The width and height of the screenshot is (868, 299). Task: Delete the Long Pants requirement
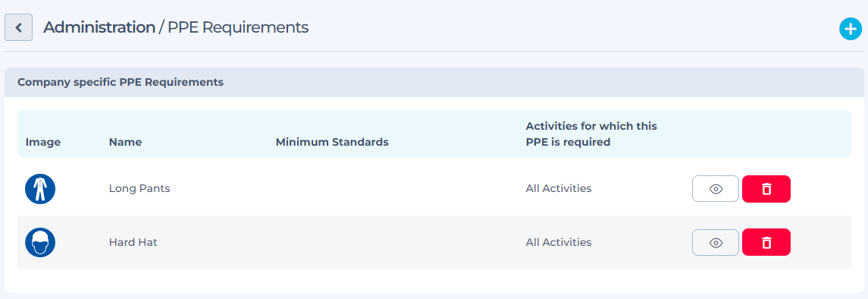766,189
